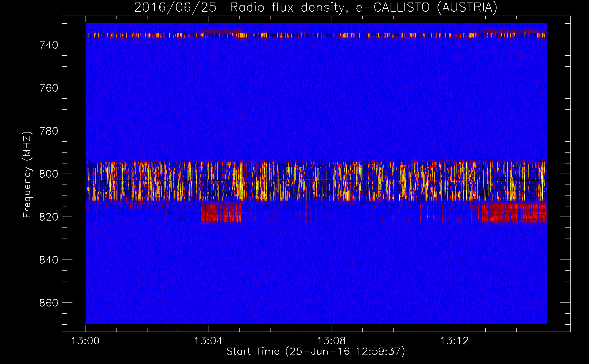This screenshot has height=364, width=589.
Task: Click the red burst near 13:04 at 820 MHz
Action: click(x=221, y=213)
